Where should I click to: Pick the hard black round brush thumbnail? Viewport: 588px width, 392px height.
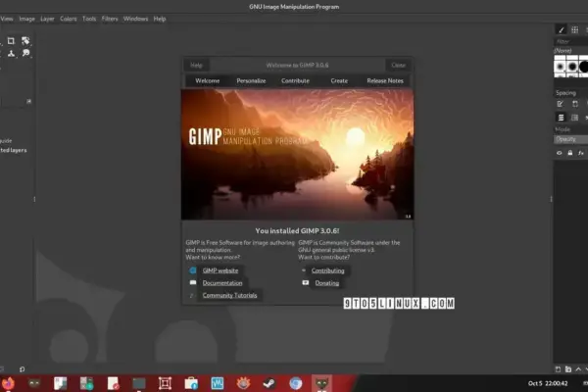tap(583, 67)
